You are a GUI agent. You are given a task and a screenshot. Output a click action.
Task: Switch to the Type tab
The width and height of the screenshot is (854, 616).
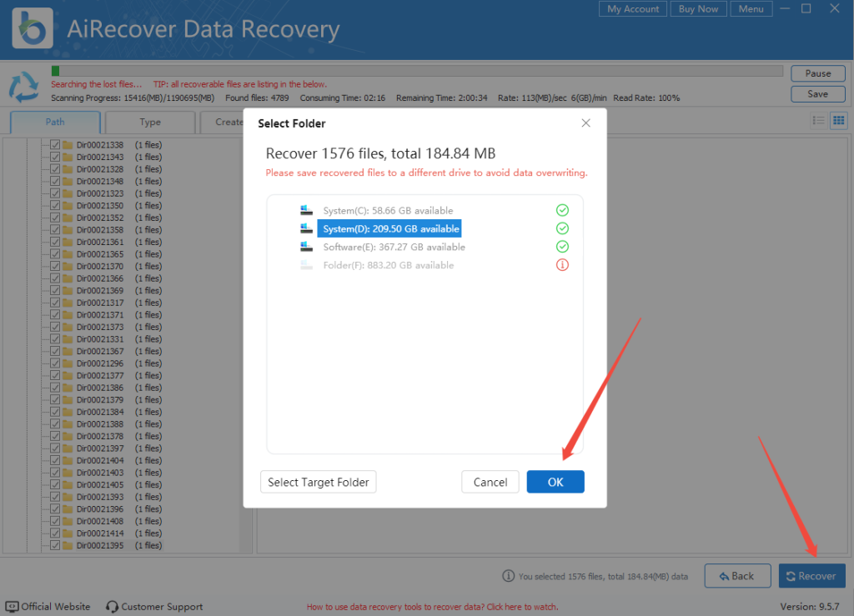tap(150, 122)
